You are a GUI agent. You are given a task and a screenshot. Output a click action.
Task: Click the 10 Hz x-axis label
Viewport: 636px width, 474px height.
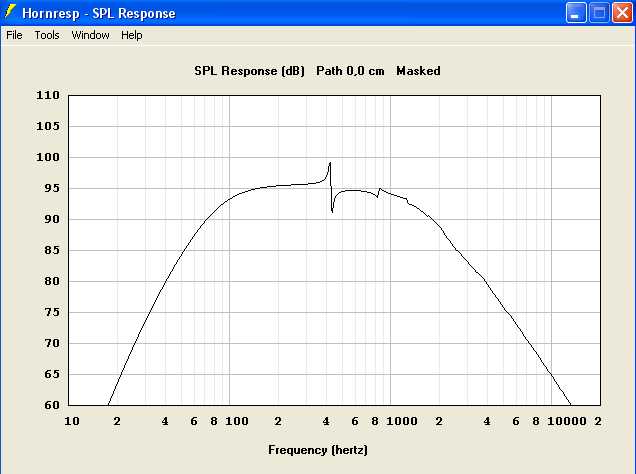click(x=72, y=421)
